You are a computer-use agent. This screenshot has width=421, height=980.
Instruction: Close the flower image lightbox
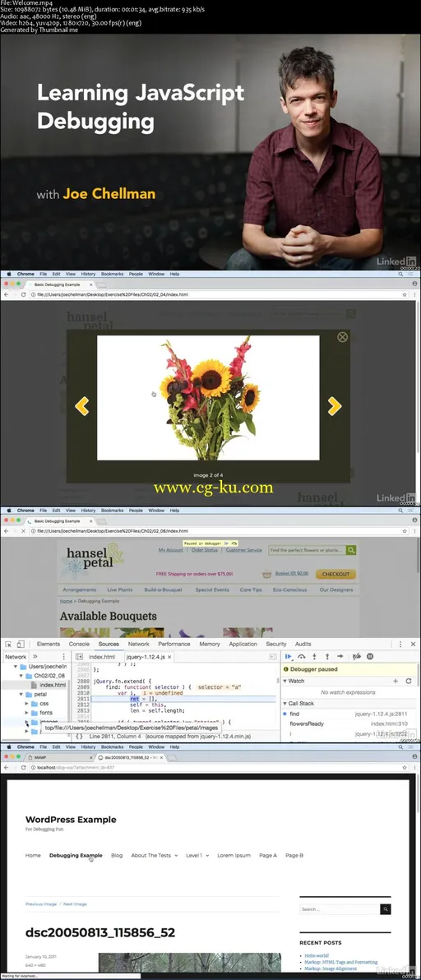[342, 337]
